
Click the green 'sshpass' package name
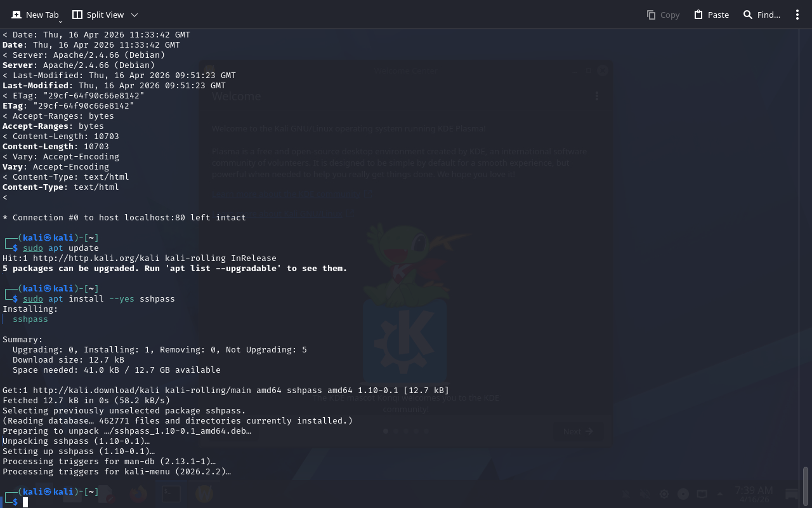30,319
